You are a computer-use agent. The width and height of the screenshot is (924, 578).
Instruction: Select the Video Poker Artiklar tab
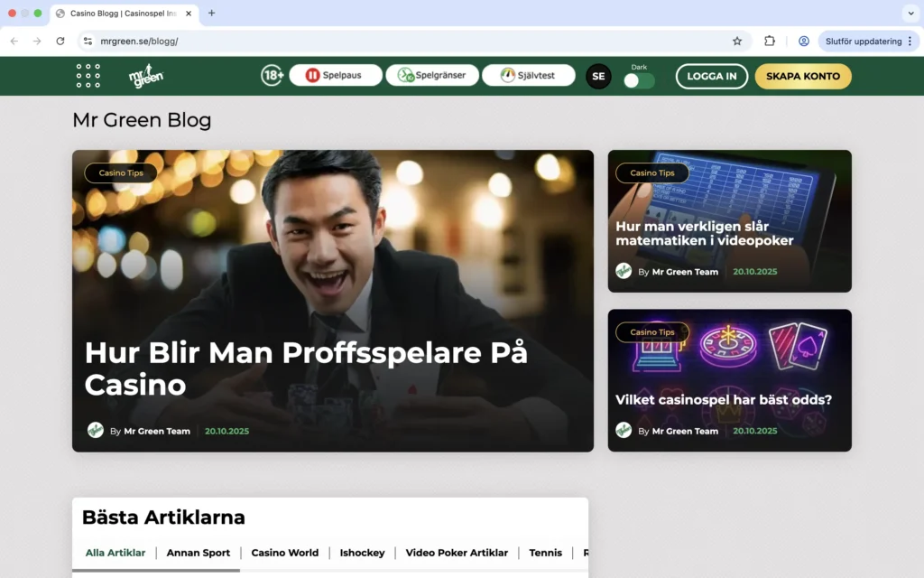(x=456, y=553)
